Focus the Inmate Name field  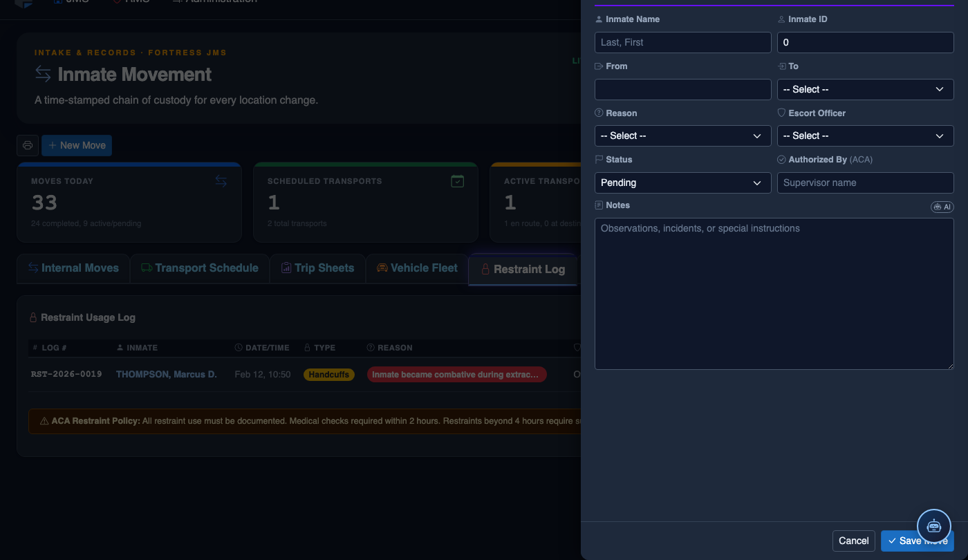pyautogui.click(x=683, y=42)
